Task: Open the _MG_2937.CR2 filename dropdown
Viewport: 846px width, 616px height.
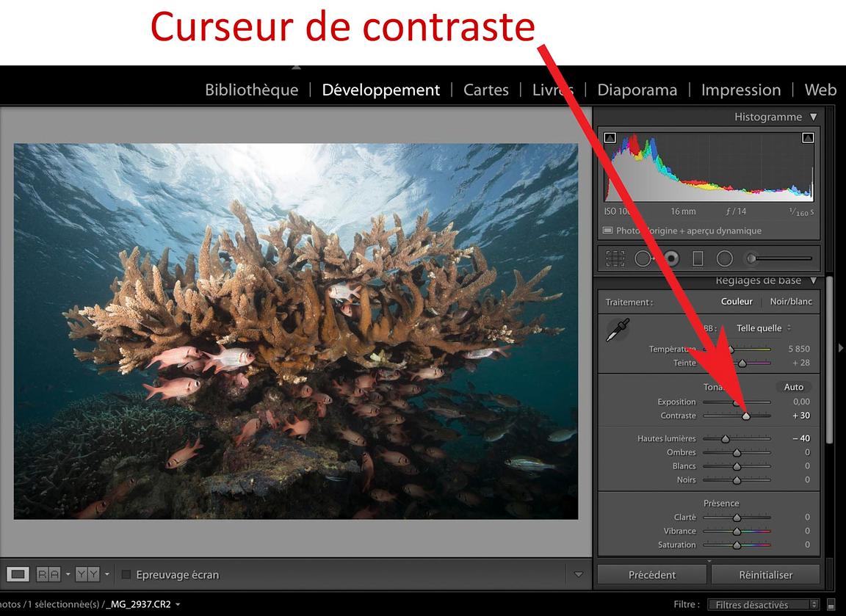Action: pos(178,605)
